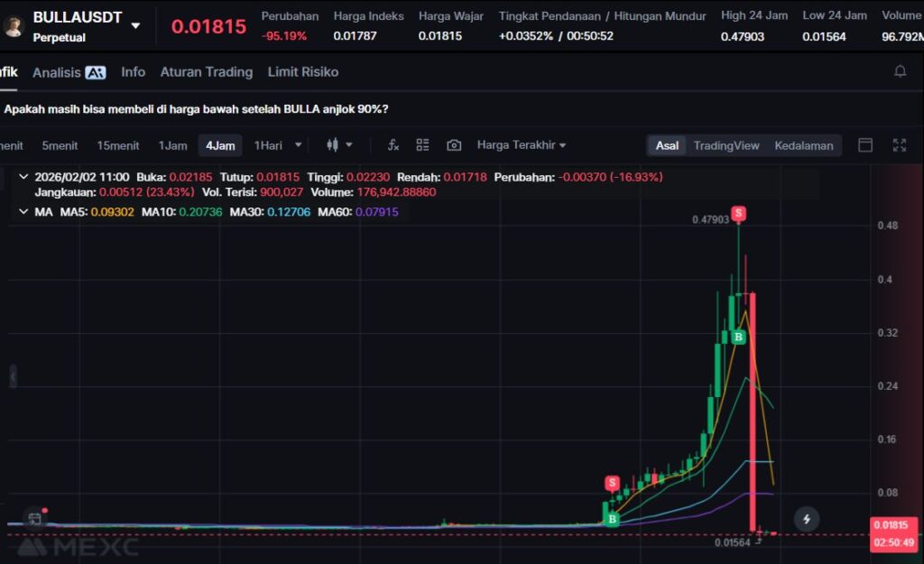Select the Asal chart mode
Image resolution: width=924 pixels, height=564 pixels.
point(667,145)
